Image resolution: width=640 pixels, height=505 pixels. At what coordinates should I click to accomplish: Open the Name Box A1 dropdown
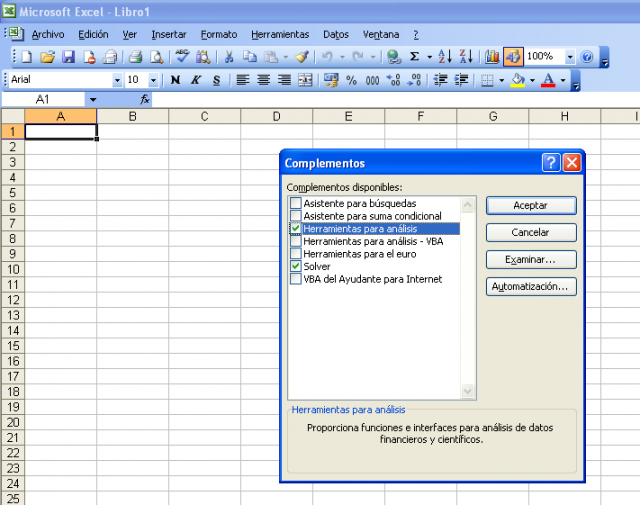(93, 99)
